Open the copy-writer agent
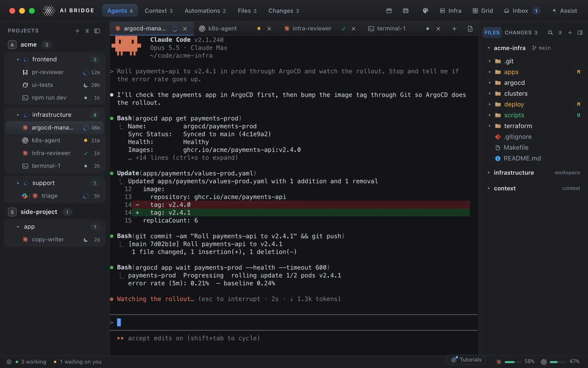 coord(54,239)
